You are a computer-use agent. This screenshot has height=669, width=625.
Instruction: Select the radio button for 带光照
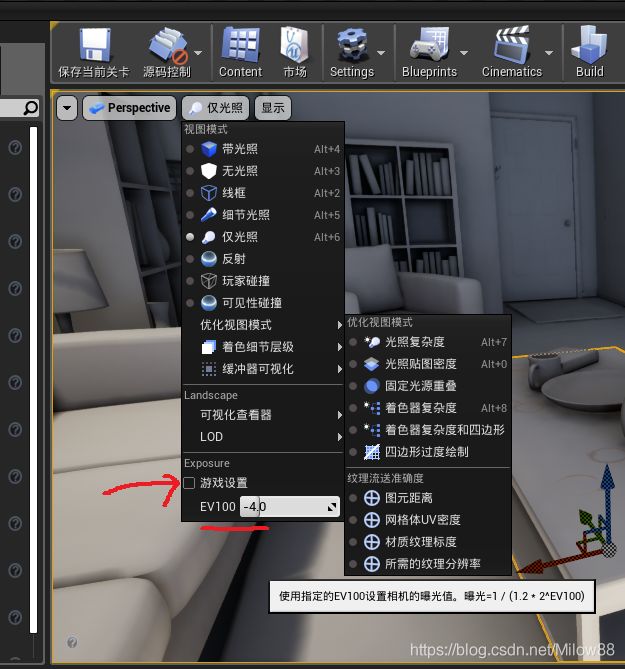(190, 149)
